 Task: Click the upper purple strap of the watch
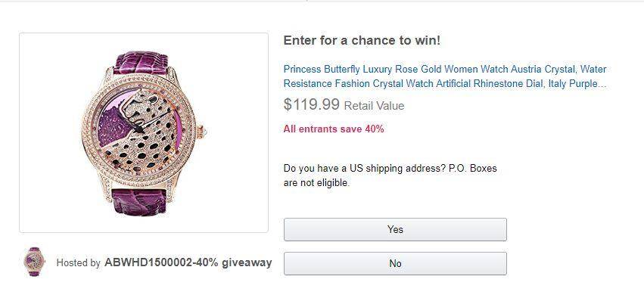click(141, 63)
